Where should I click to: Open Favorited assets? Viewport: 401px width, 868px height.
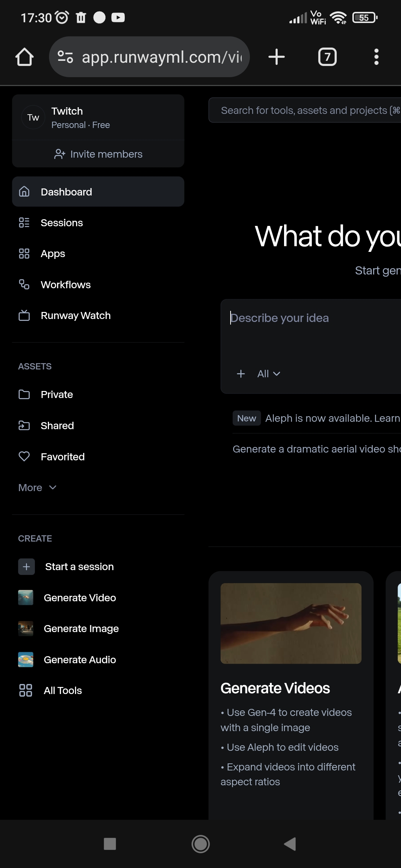[98, 456]
